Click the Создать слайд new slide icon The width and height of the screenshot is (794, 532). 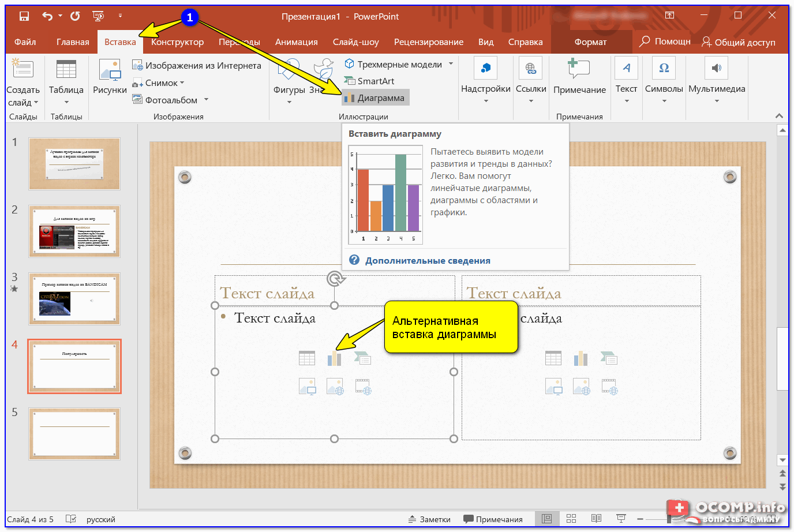point(23,69)
